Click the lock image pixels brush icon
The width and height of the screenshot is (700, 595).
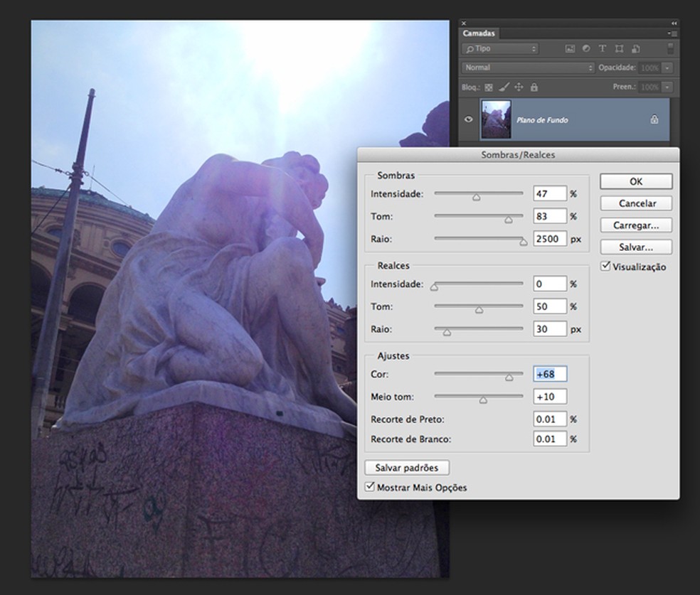503,87
